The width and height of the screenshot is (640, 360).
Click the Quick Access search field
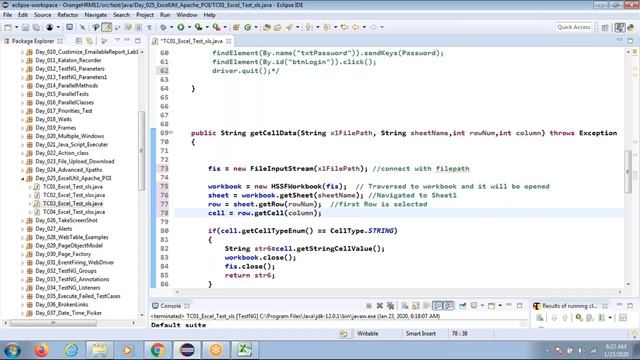(x=574, y=27)
